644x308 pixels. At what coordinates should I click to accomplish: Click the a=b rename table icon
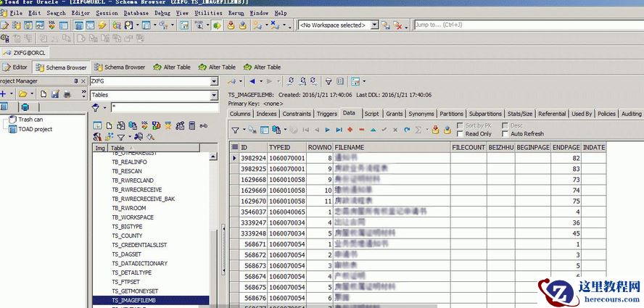click(204, 125)
